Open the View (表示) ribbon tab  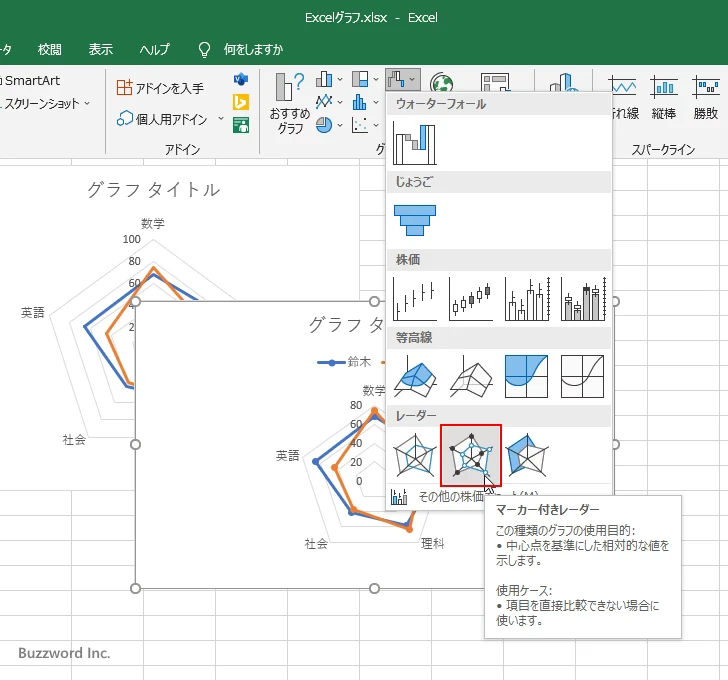click(101, 49)
